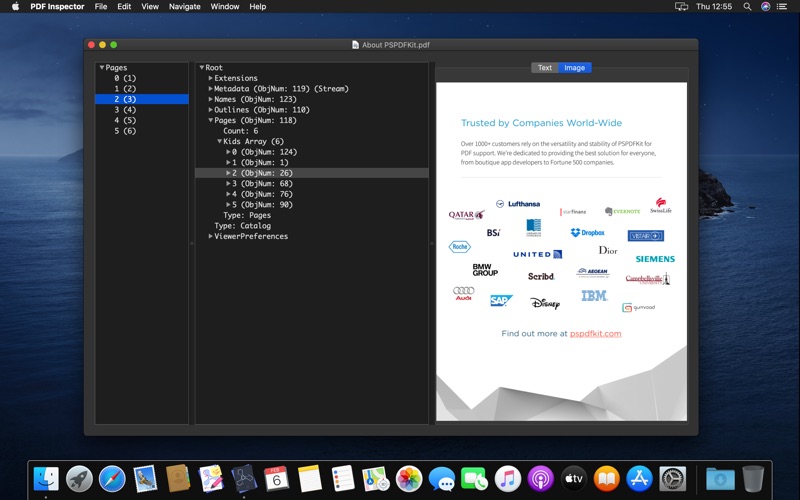
Task: Expand the Extensions node
Action: tap(210, 78)
